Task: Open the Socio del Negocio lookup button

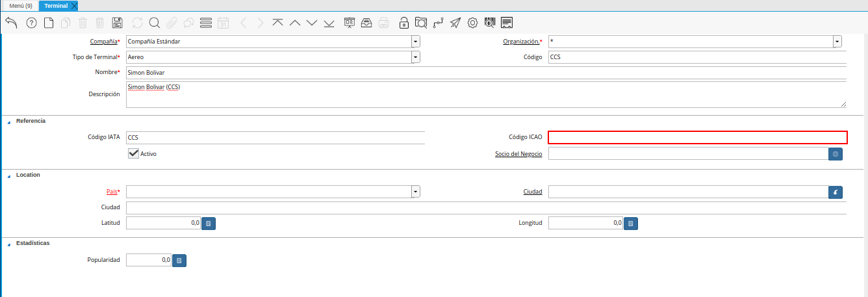Action: pyautogui.click(x=836, y=153)
